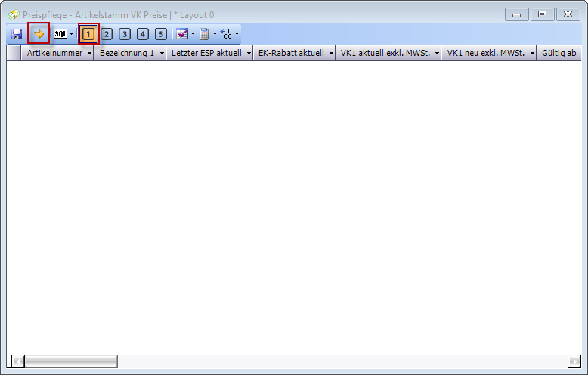Click the decimal places icon

(226, 34)
